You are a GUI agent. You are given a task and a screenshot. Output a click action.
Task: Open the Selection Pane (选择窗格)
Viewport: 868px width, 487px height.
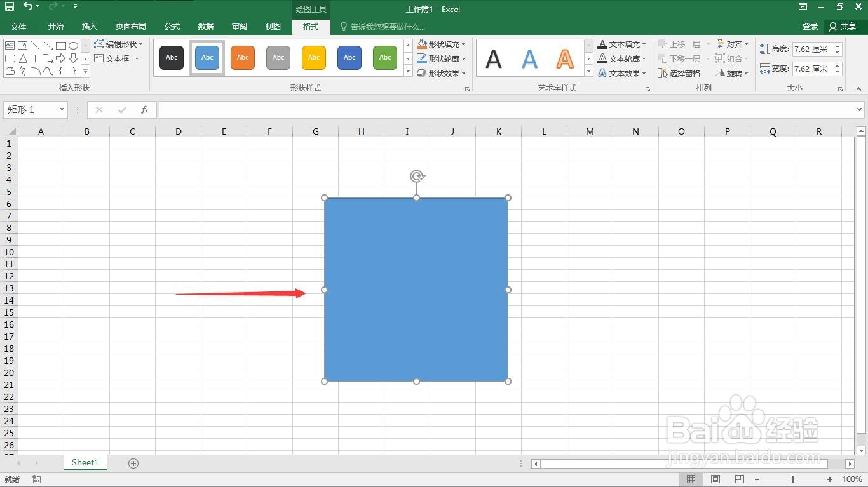[x=679, y=73]
